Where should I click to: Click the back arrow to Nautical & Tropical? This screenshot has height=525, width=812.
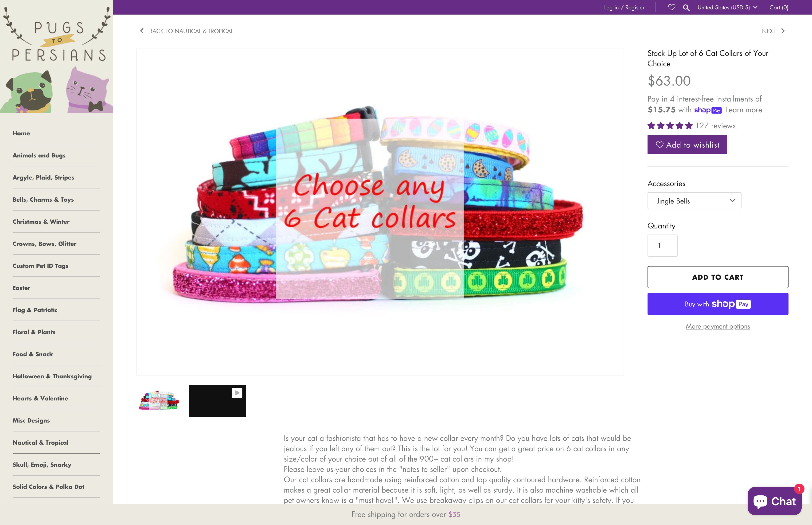(x=142, y=31)
